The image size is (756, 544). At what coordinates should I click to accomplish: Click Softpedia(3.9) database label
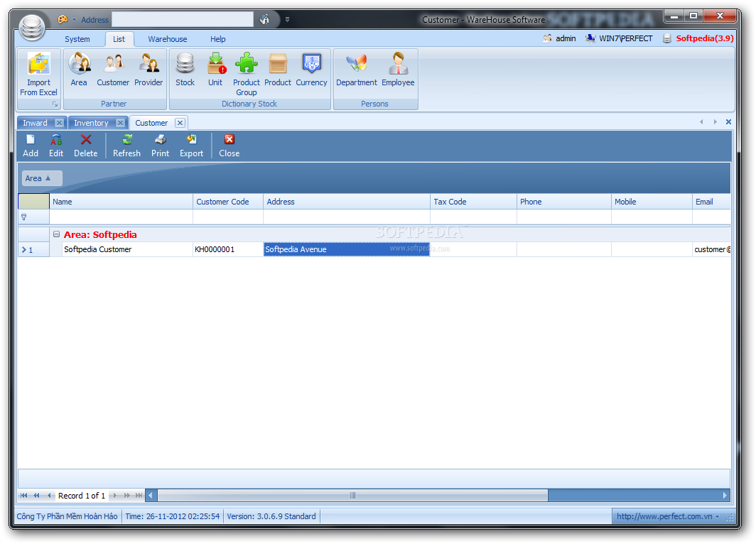coord(704,38)
